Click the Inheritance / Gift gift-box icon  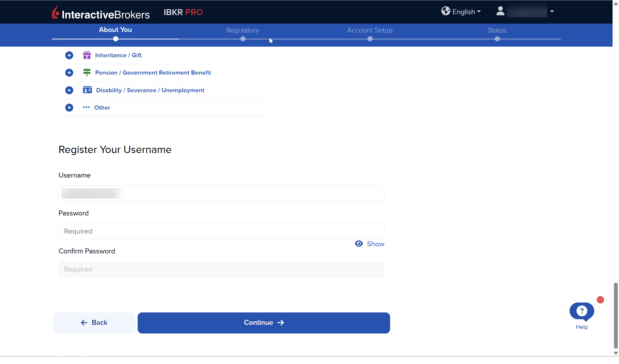[87, 55]
